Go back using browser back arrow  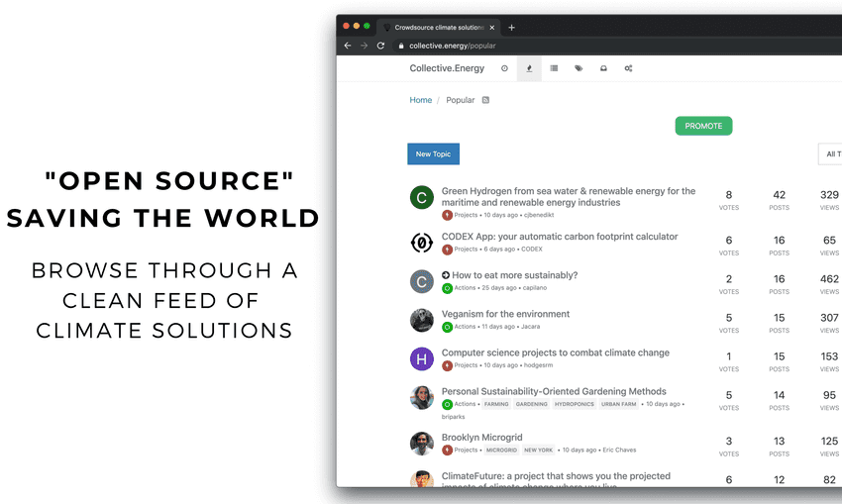pyautogui.click(x=348, y=46)
